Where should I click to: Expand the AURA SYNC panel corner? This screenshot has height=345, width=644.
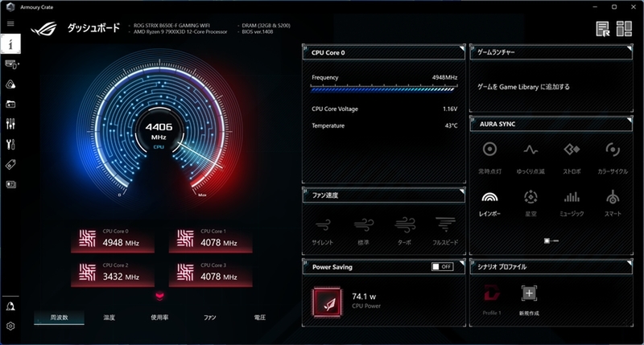click(x=630, y=120)
